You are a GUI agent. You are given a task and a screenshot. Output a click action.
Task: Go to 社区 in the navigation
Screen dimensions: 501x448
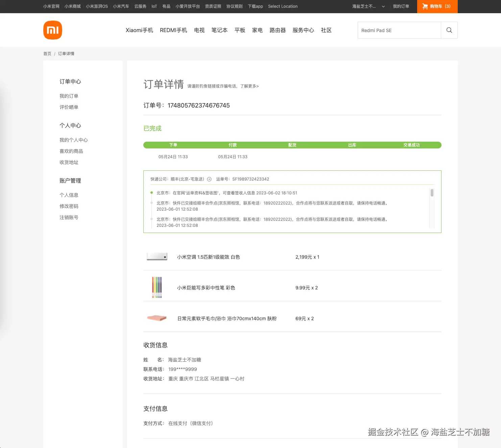327,30
